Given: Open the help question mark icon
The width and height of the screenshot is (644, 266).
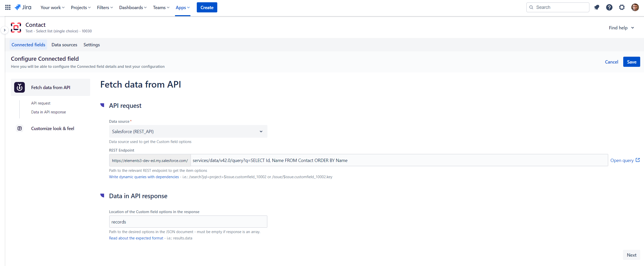Looking at the screenshot, I should [609, 7].
